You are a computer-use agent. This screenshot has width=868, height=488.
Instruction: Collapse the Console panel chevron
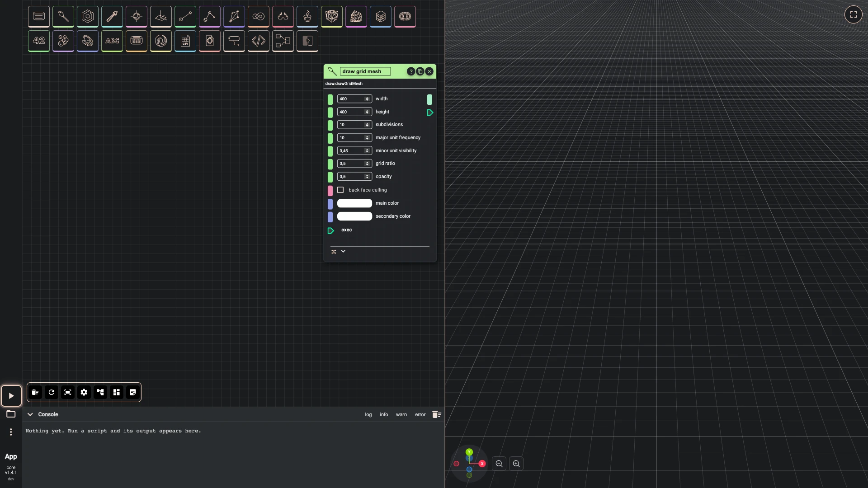(30, 414)
